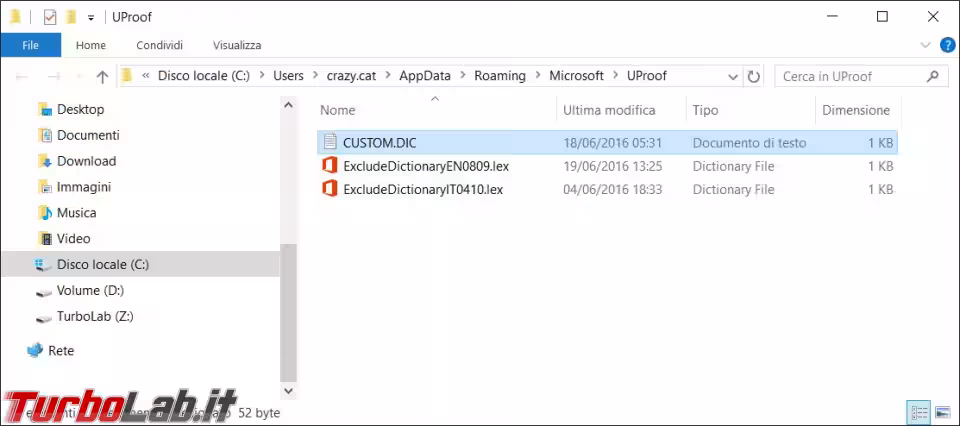Click Disco locale (C:) in the address bar
960x426 pixels.
(204, 76)
